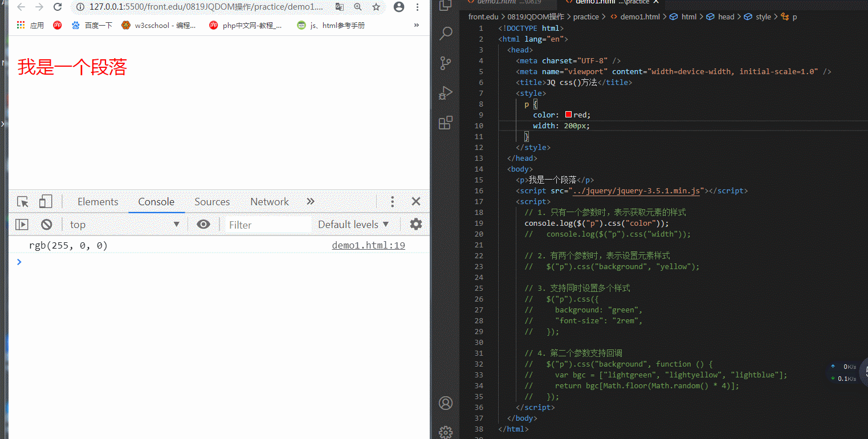The height and width of the screenshot is (439, 868).
Task: Open console settings gear
Action: (x=416, y=225)
